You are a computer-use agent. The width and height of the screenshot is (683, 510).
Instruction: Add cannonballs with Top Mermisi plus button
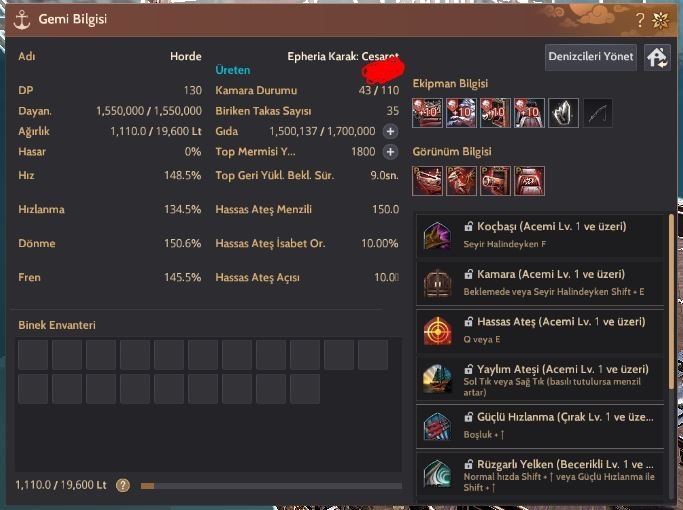click(x=390, y=152)
